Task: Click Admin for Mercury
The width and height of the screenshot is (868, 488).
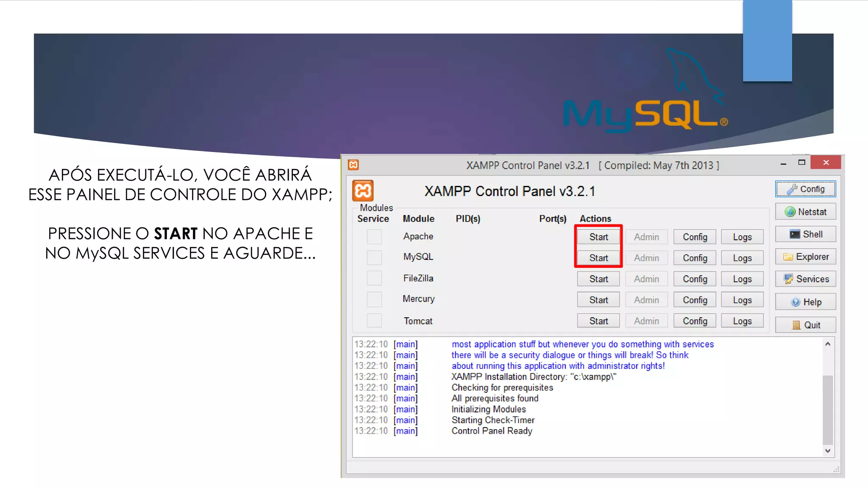Action: [x=646, y=300]
